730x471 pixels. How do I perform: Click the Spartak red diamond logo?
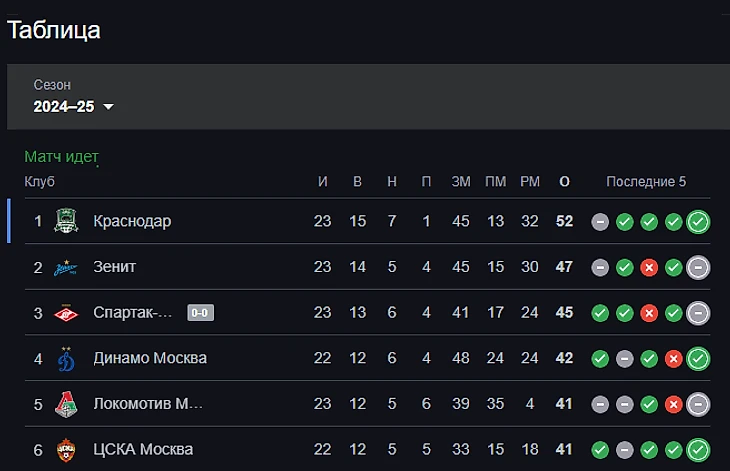(66, 313)
